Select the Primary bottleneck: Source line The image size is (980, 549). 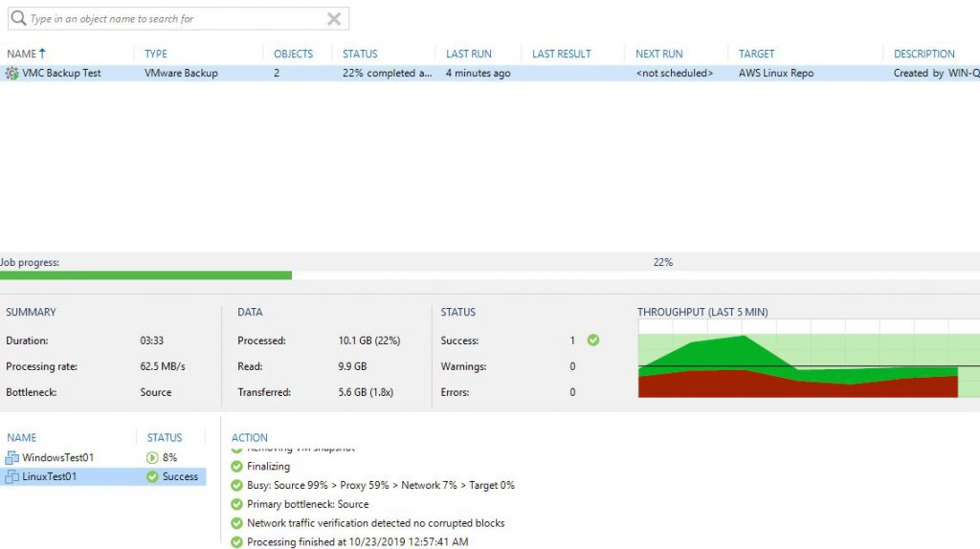pyautogui.click(x=307, y=504)
